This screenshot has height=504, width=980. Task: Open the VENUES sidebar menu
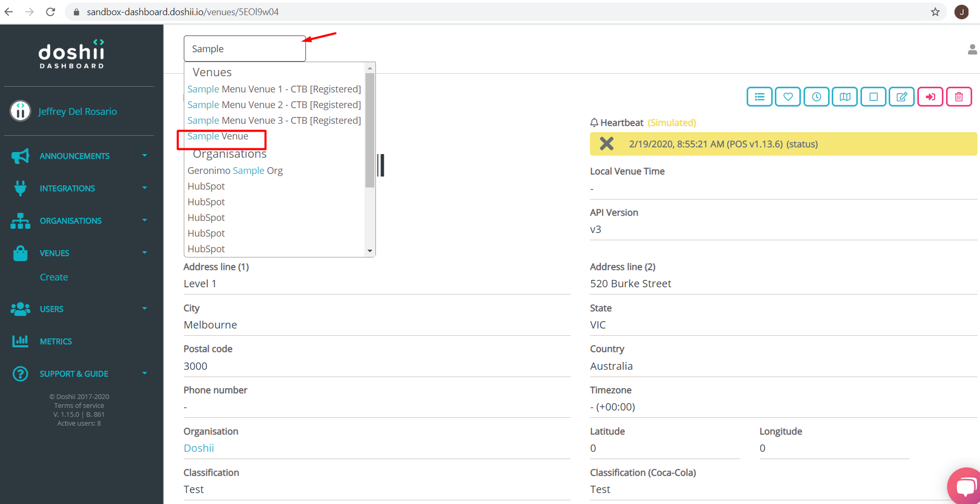point(54,253)
